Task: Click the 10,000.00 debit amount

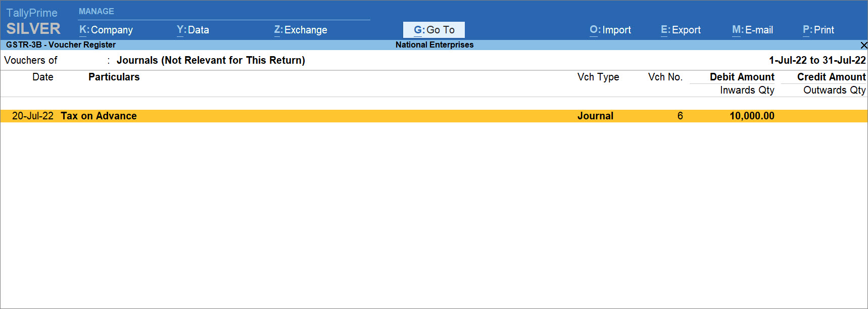Action: click(x=752, y=116)
